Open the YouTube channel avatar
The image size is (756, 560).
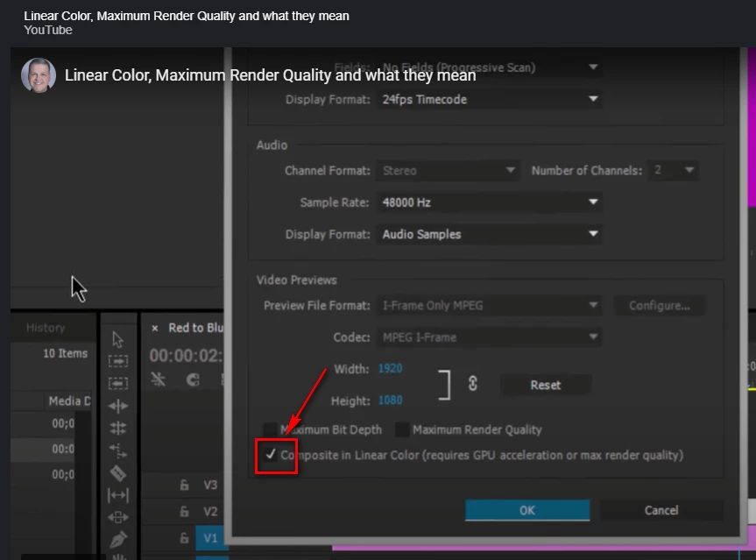click(39, 74)
